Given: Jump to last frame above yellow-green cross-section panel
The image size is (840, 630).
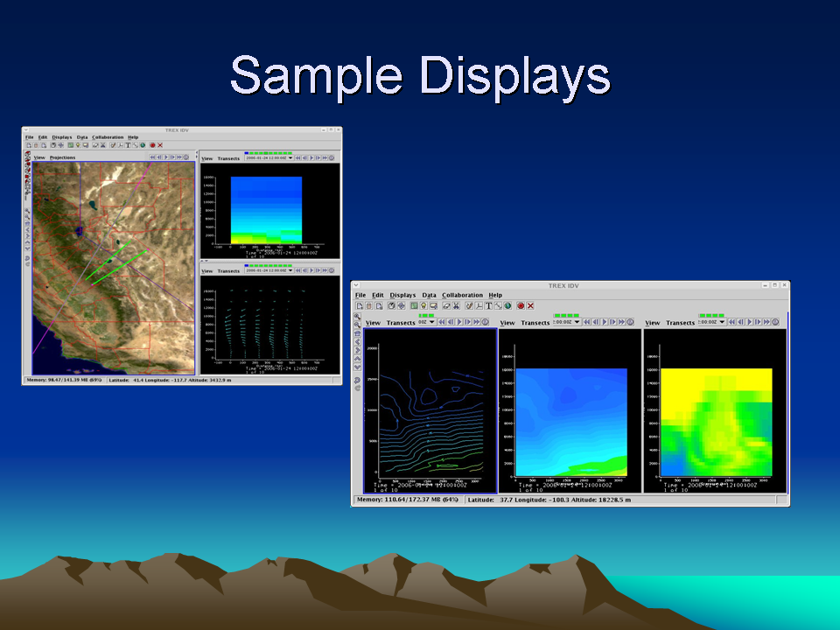Looking at the screenshot, I should click(766, 322).
